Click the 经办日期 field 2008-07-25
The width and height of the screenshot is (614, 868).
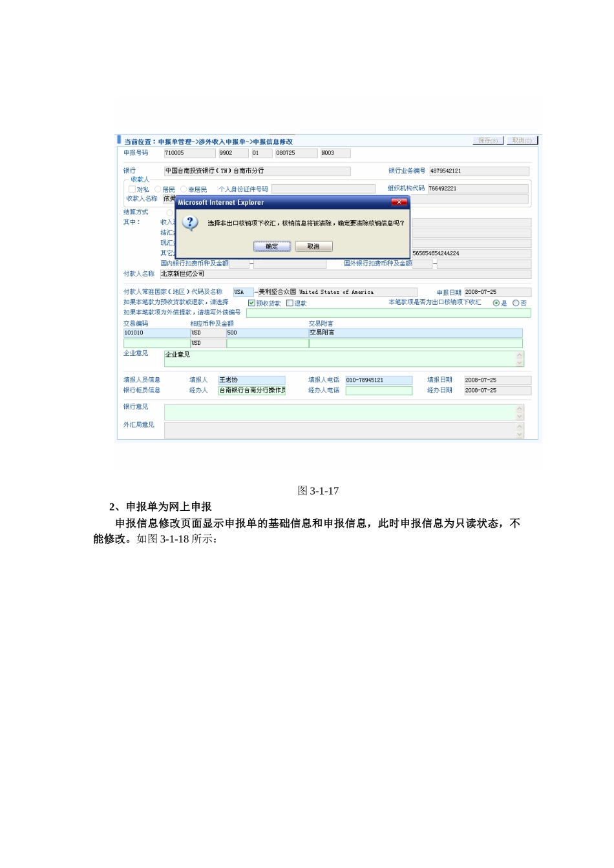coord(497,391)
